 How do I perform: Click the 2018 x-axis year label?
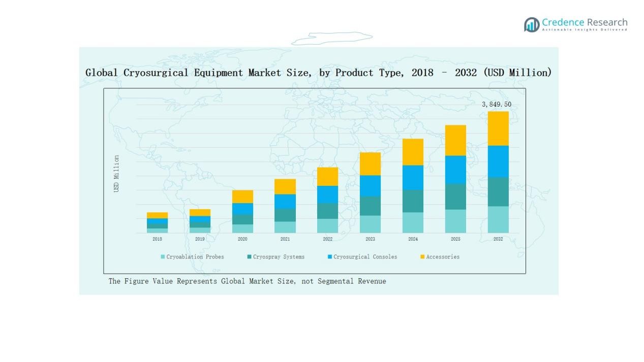[157, 239]
